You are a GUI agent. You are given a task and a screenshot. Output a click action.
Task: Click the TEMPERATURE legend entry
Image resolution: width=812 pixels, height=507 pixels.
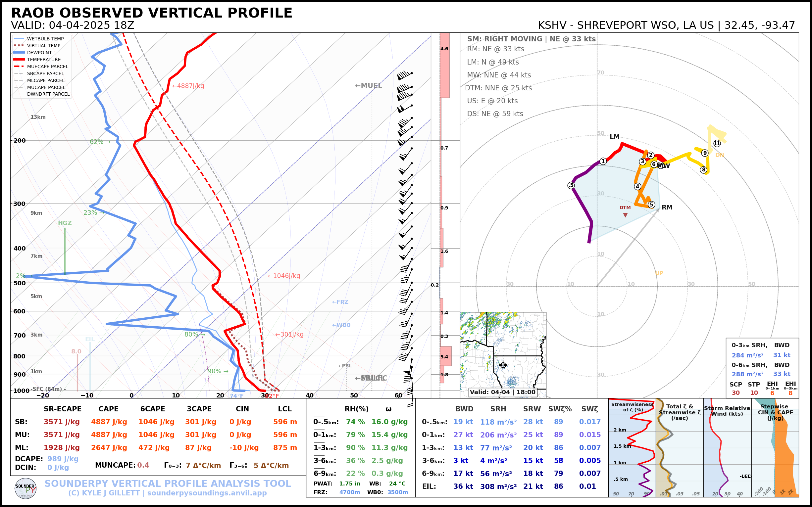(44, 60)
